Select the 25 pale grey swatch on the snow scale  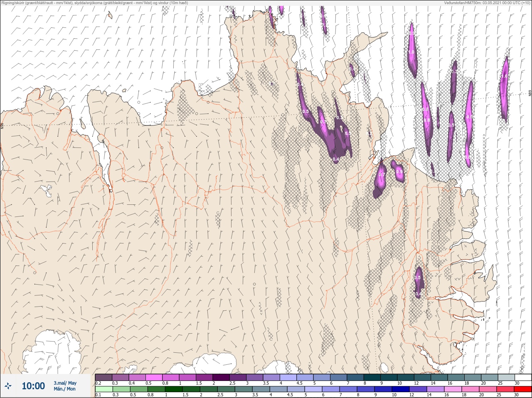click(506, 377)
